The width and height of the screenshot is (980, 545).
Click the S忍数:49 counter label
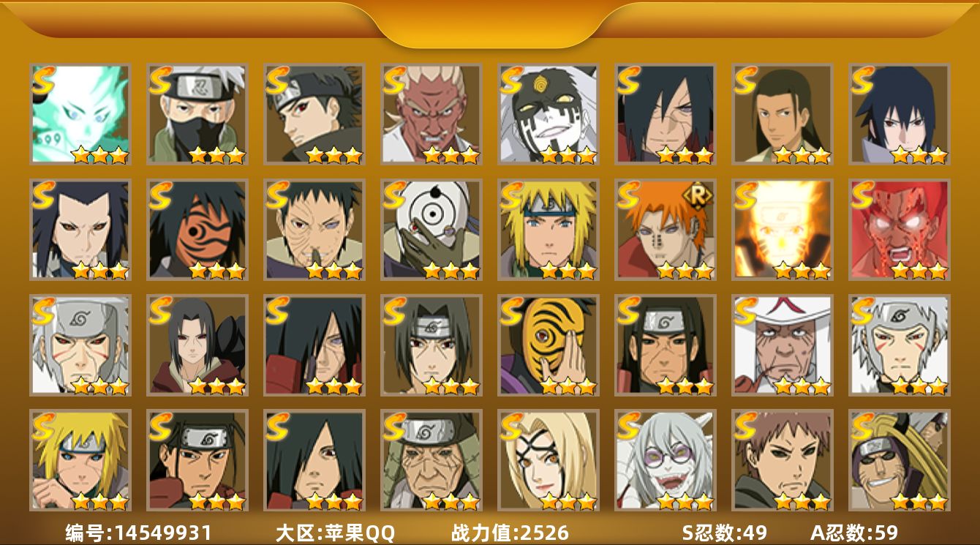click(724, 532)
